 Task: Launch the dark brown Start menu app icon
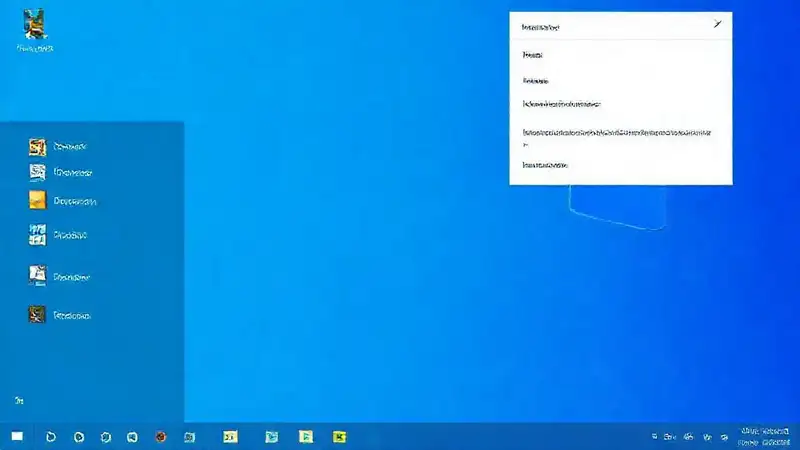pos(37,314)
